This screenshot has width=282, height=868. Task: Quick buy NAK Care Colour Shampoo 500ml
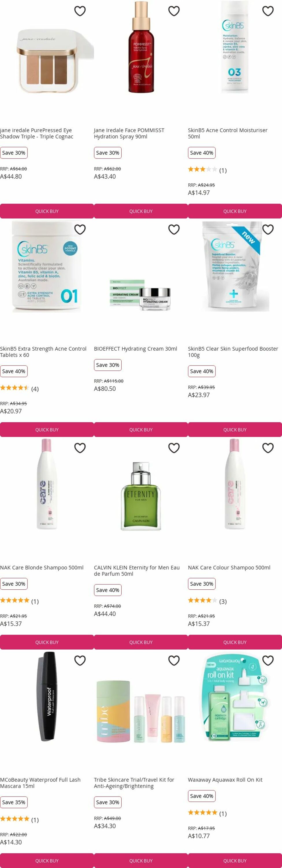coord(235,642)
